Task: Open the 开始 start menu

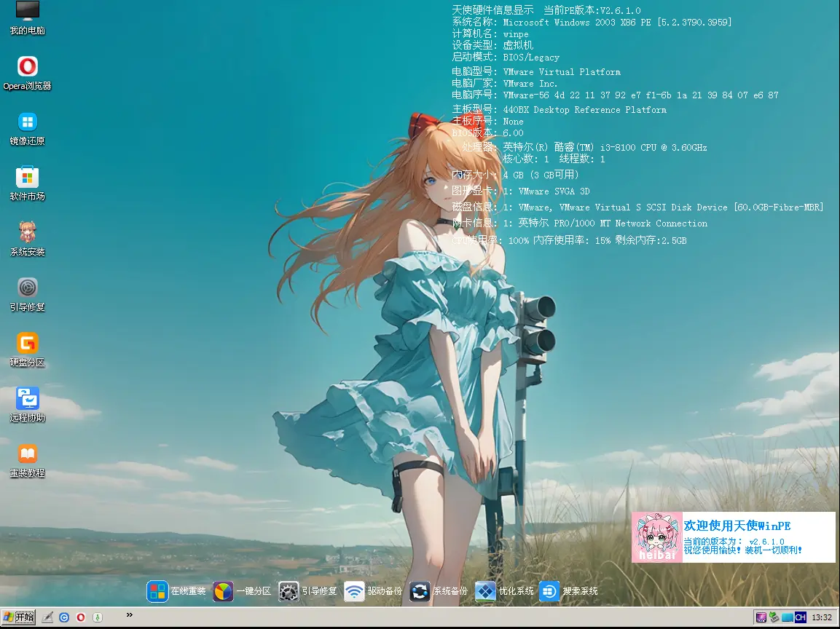Action: (x=18, y=617)
